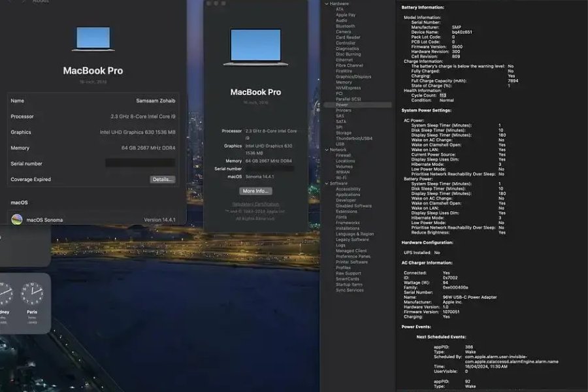588x392 pixels.
Task: Select PCI in the Hardware list
Action: (x=339, y=94)
